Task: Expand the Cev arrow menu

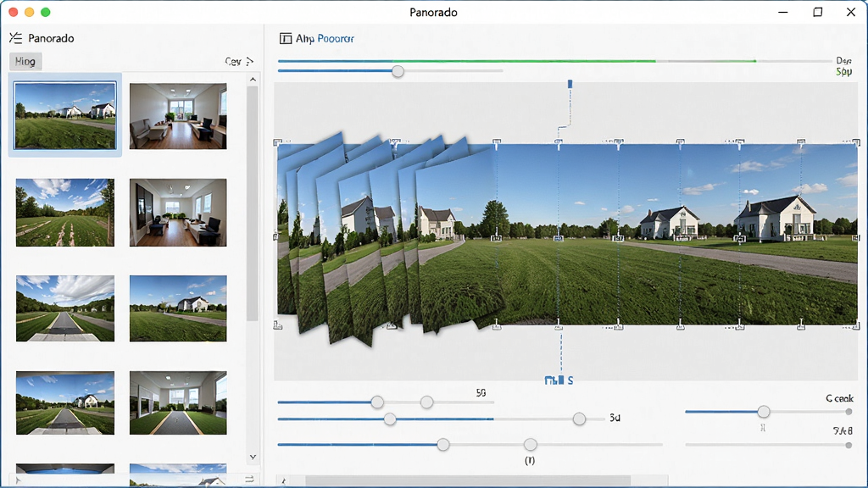Action: (x=250, y=61)
